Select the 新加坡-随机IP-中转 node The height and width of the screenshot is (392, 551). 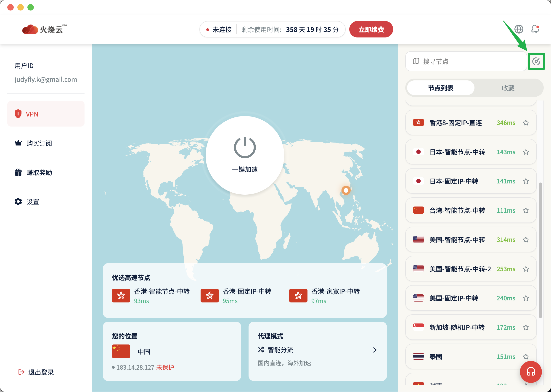click(471, 327)
